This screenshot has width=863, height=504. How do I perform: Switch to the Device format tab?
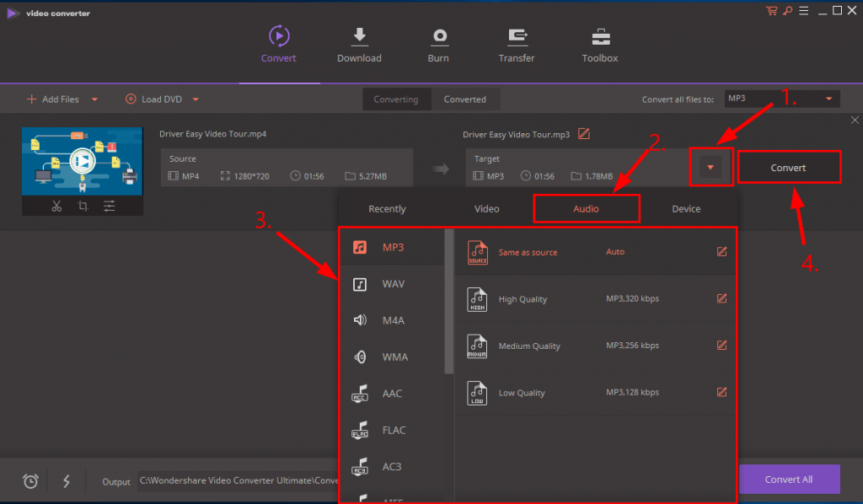(686, 209)
